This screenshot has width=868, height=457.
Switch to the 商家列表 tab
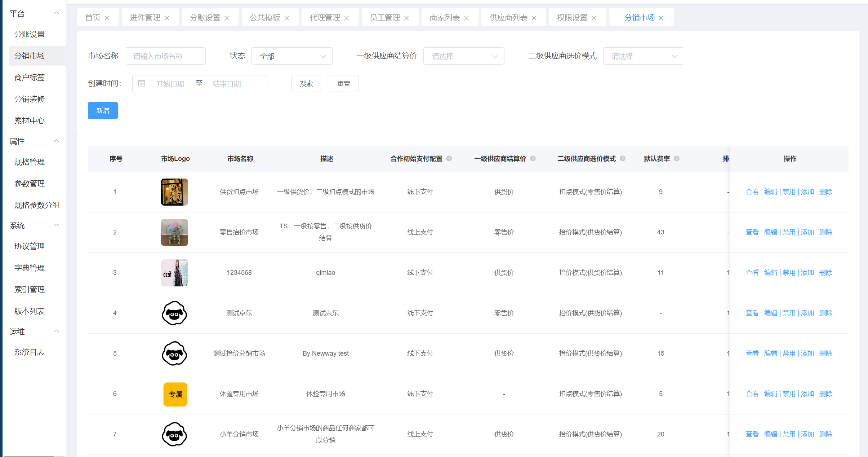445,18
